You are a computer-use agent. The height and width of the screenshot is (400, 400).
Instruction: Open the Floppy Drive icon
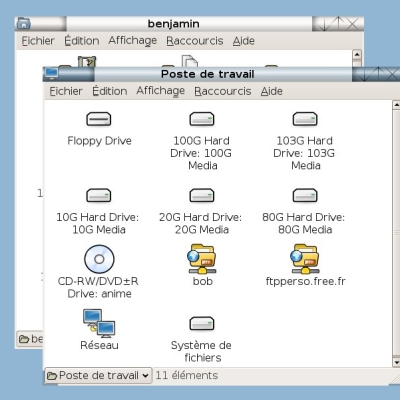pyautogui.click(x=99, y=119)
